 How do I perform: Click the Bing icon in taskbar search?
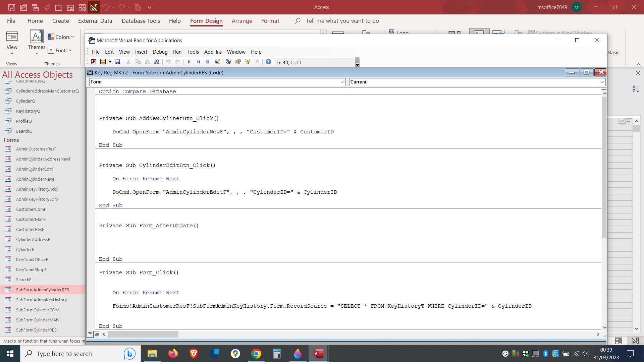pyautogui.click(x=129, y=354)
